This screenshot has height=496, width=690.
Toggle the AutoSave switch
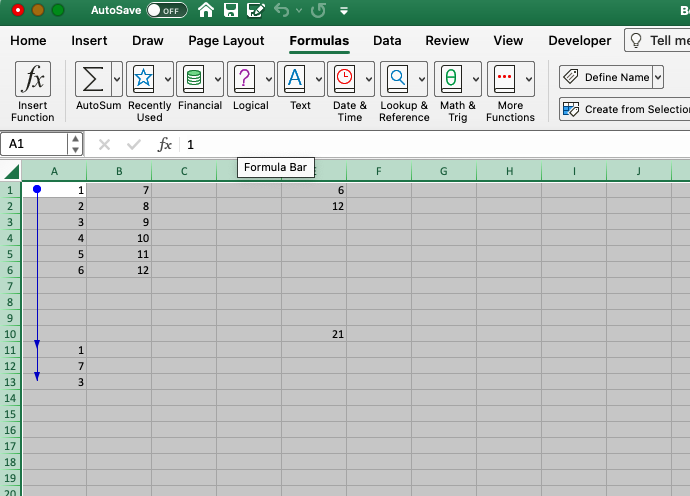[167, 10]
